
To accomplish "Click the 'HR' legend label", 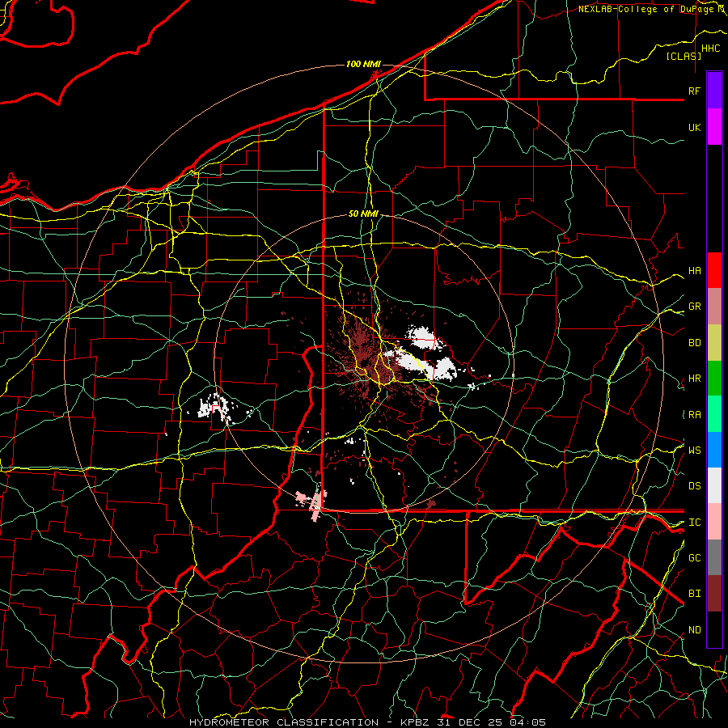I will point(694,379).
